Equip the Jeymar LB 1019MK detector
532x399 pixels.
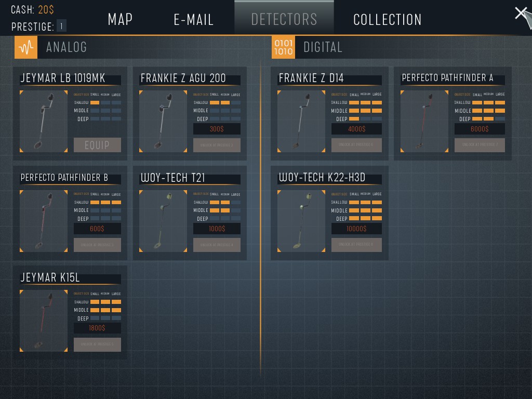tap(97, 145)
